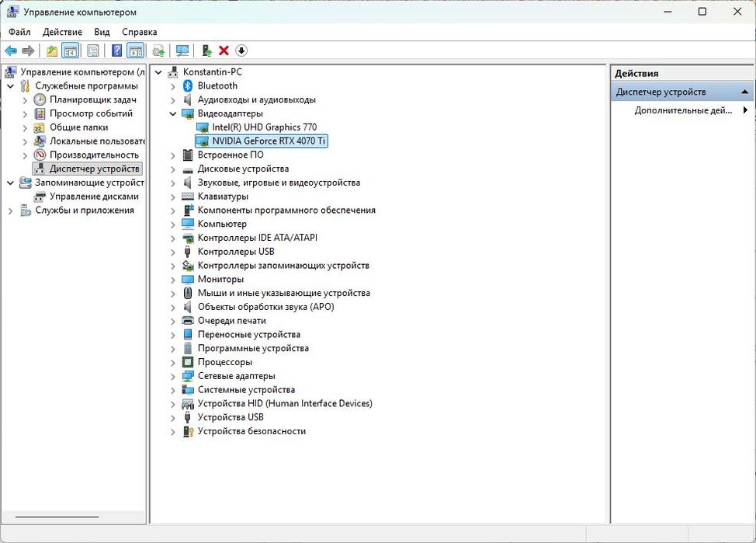Expand the Мониторы category chevron
Image resolution: width=756 pixels, height=543 pixels.
(x=172, y=280)
